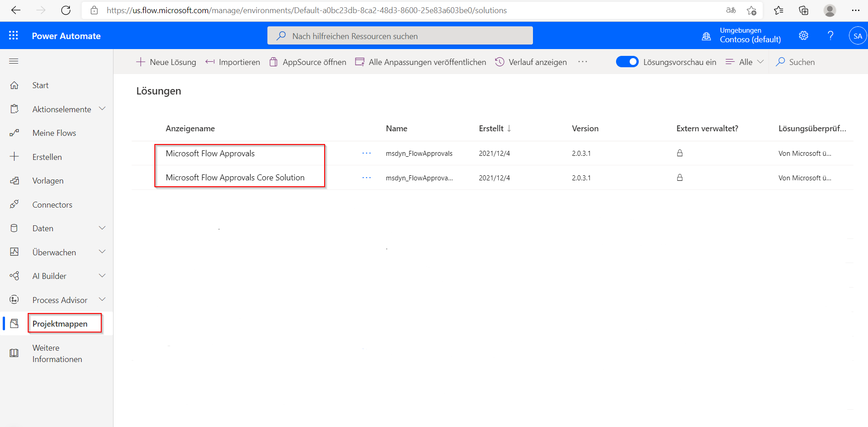
Task: Sort by the Version column header
Action: (585, 129)
